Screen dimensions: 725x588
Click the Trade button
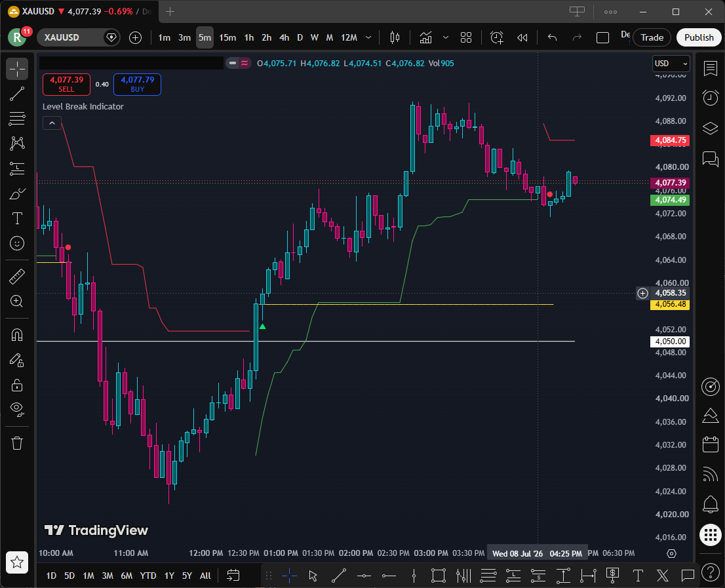(x=652, y=37)
